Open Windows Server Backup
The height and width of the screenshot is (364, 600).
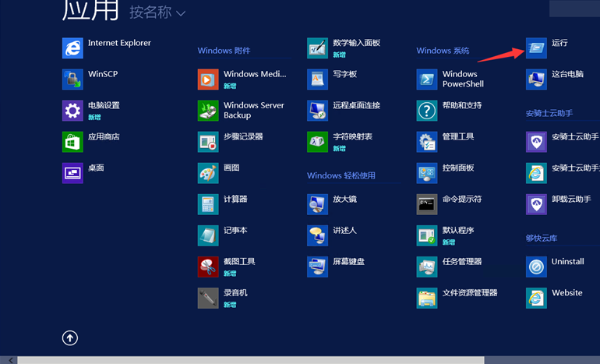click(x=208, y=111)
